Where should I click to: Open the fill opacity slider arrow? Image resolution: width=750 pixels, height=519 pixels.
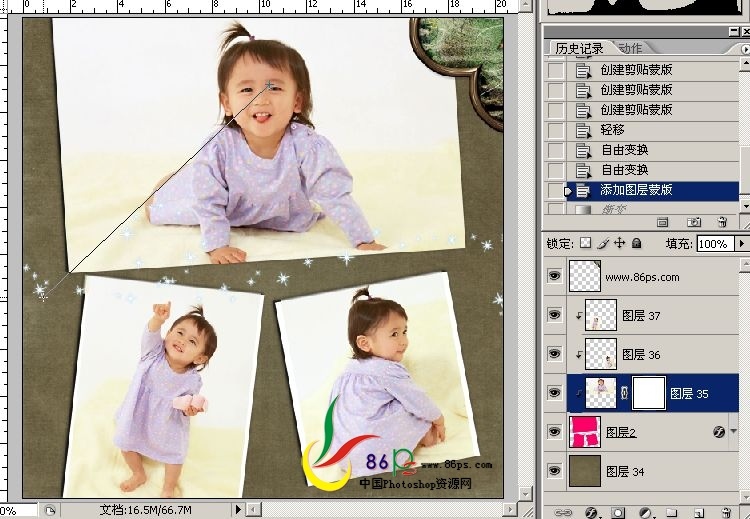click(742, 243)
